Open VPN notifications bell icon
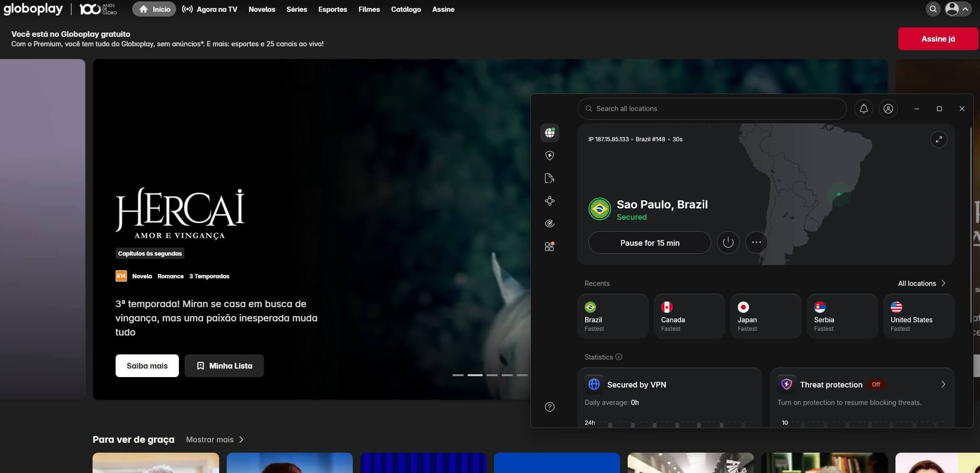 (863, 109)
